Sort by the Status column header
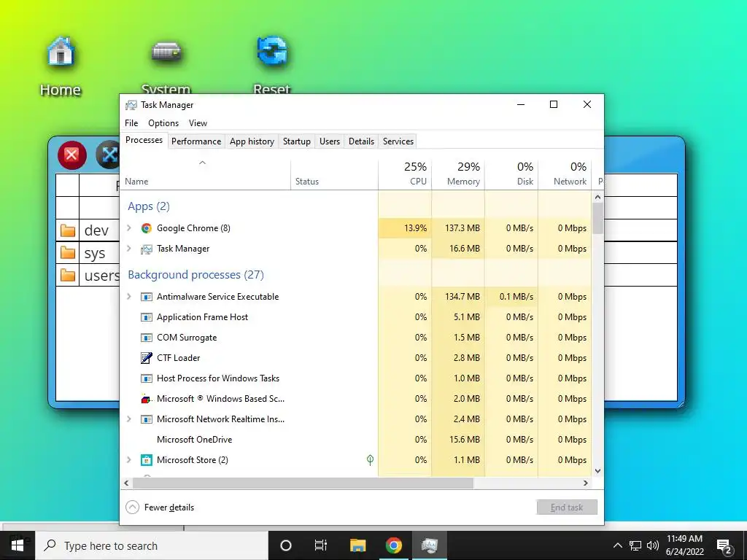Screen dimensions: 747x560 [x=334, y=174]
